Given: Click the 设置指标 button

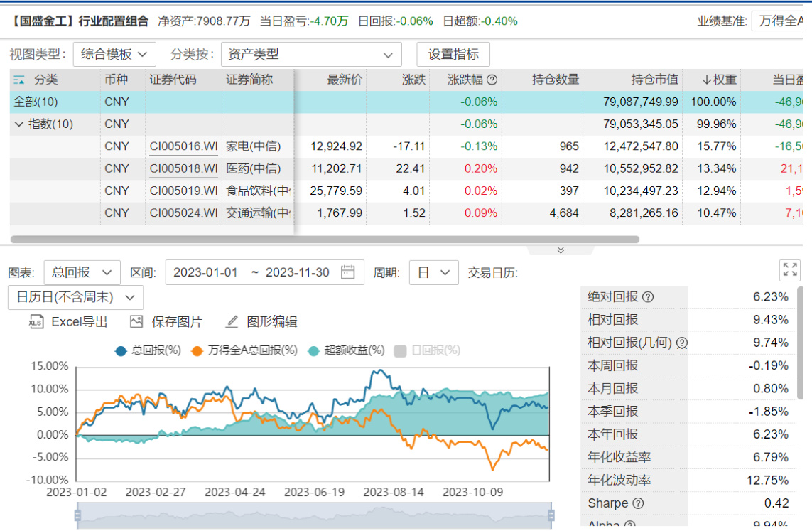Looking at the screenshot, I should pos(453,54).
